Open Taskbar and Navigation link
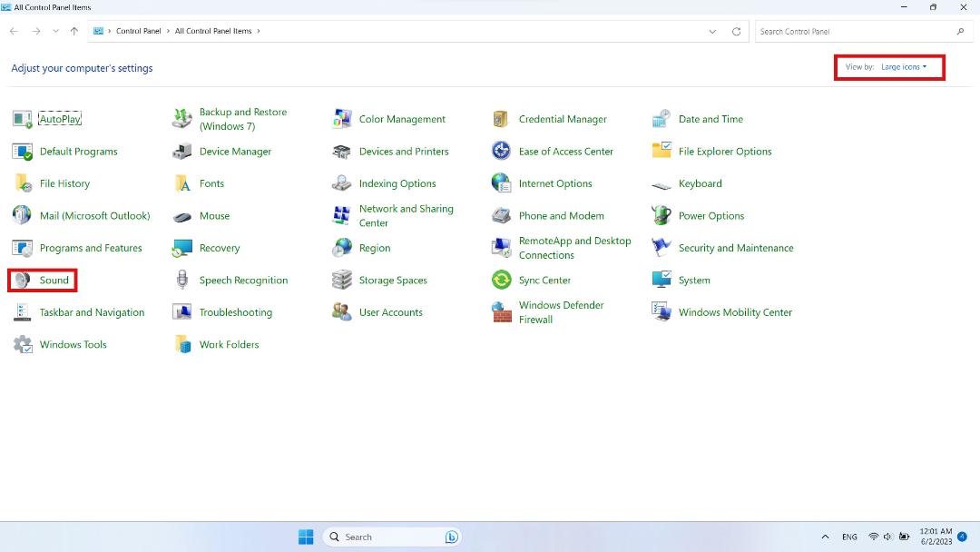 pyautogui.click(x=92, y=312)
